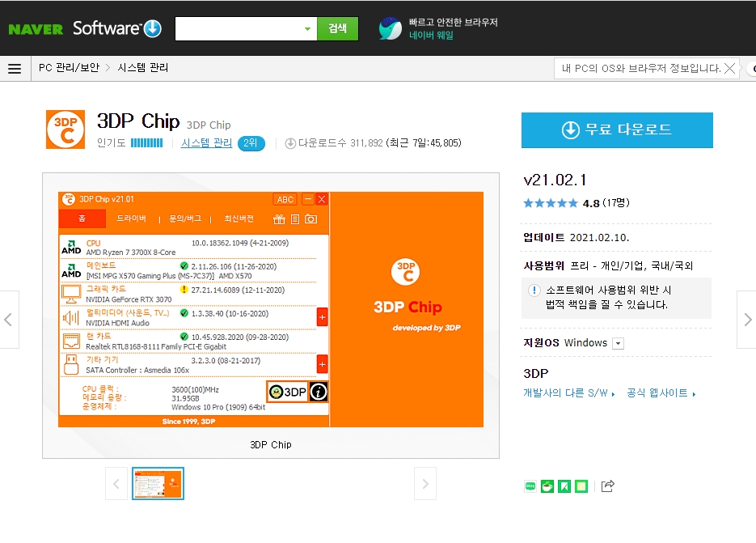Click the orange 3DP Chip app icon
The width and height of the screenshot is (756, 543).
[x=65, y=129]
